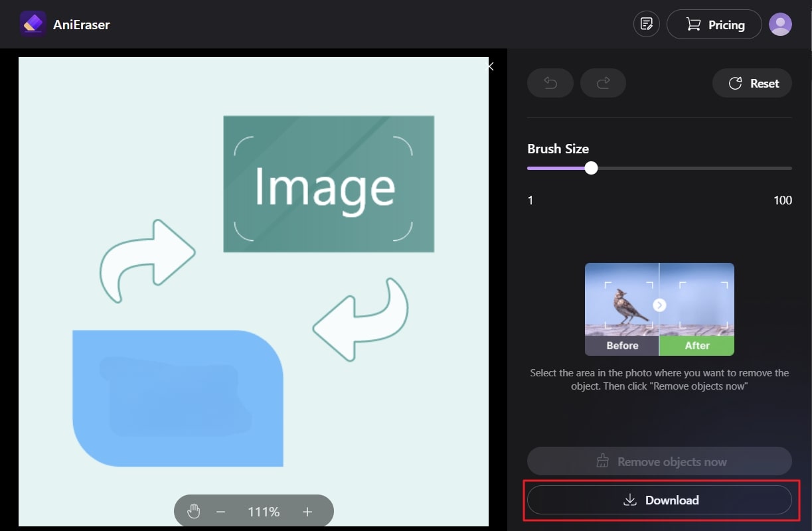Viewport: 812px width, 531px height.
Task: Open the Pricing page
Action: pos(714,25)
